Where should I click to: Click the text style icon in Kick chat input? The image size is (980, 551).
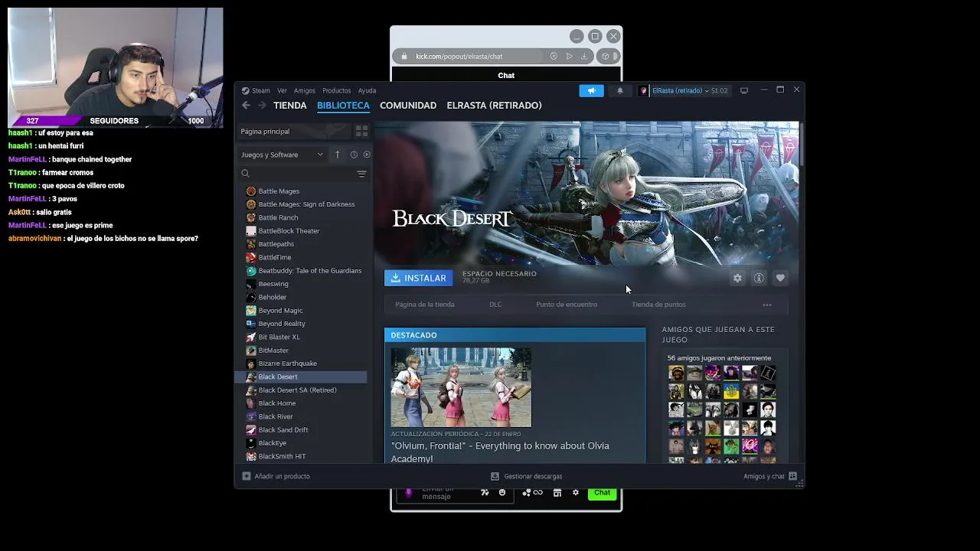click(485, 493)
